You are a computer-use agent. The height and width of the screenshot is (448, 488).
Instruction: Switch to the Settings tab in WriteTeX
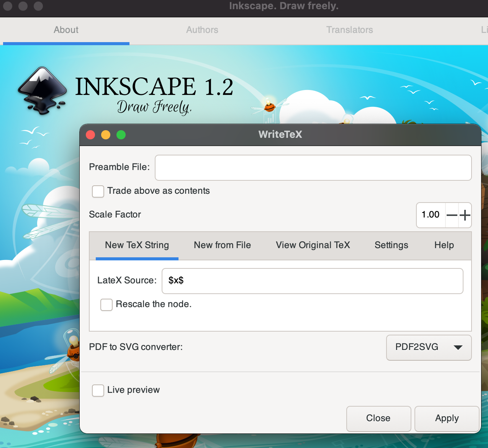pyautogui.click(x=391, y=245)
